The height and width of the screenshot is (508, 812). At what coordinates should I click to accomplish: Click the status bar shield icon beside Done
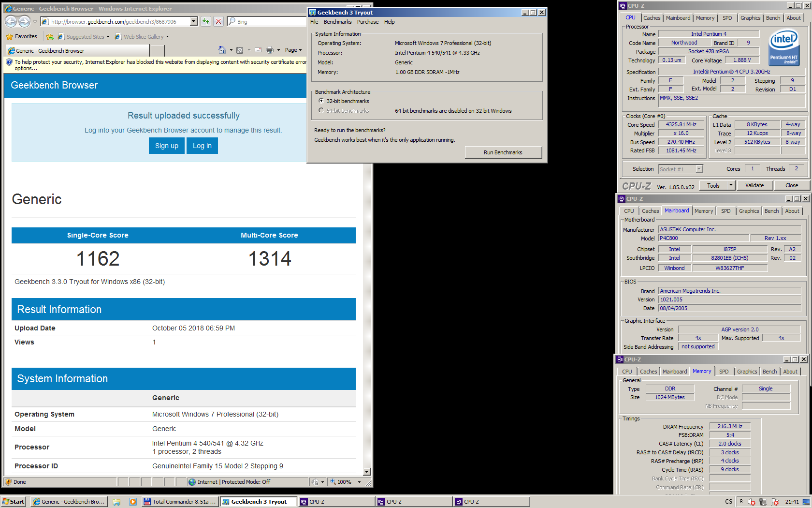click(x=8, y=482)
